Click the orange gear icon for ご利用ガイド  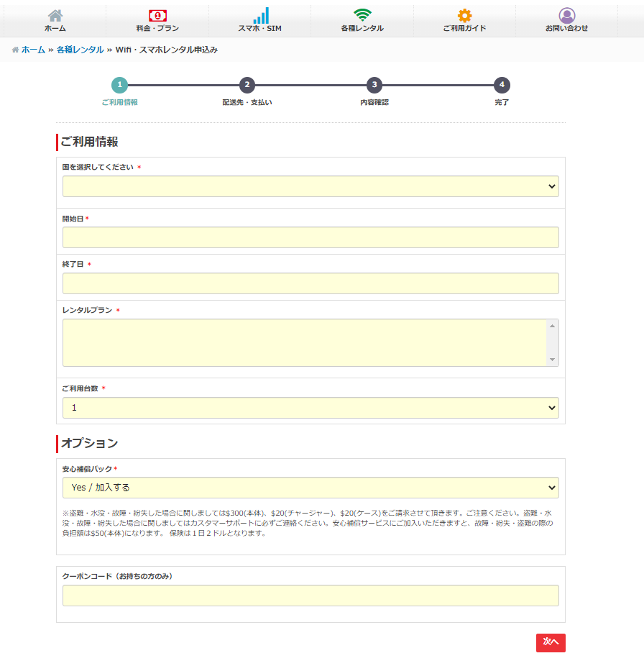(x=464, y=16)
